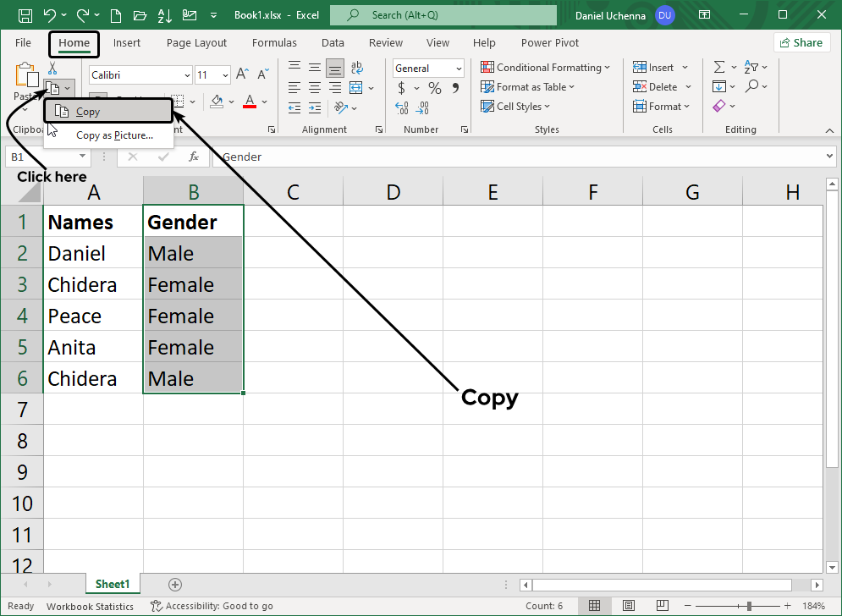Expand the Font Size dropdown
The width and height of the screenshot is (842, 616).
coord(224,74)
